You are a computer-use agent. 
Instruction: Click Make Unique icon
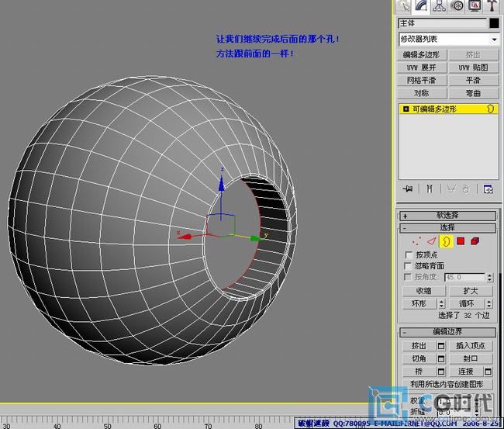click(451, 189)
